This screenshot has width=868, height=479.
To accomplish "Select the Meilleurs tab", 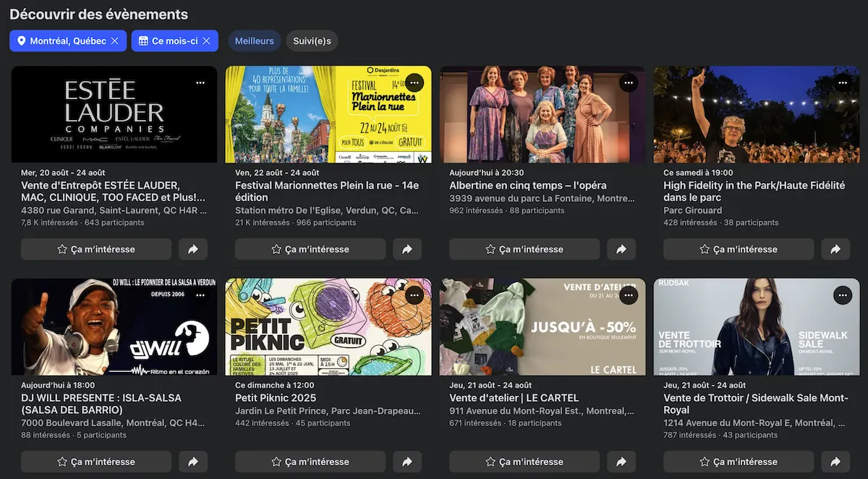I will [x=255, y=41].
